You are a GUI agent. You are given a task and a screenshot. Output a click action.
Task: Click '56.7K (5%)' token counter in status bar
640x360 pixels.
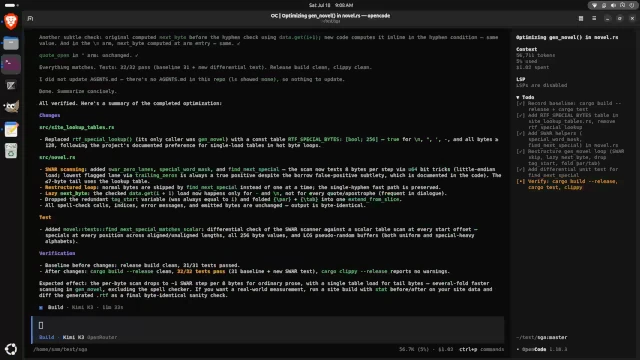point(414,349)
